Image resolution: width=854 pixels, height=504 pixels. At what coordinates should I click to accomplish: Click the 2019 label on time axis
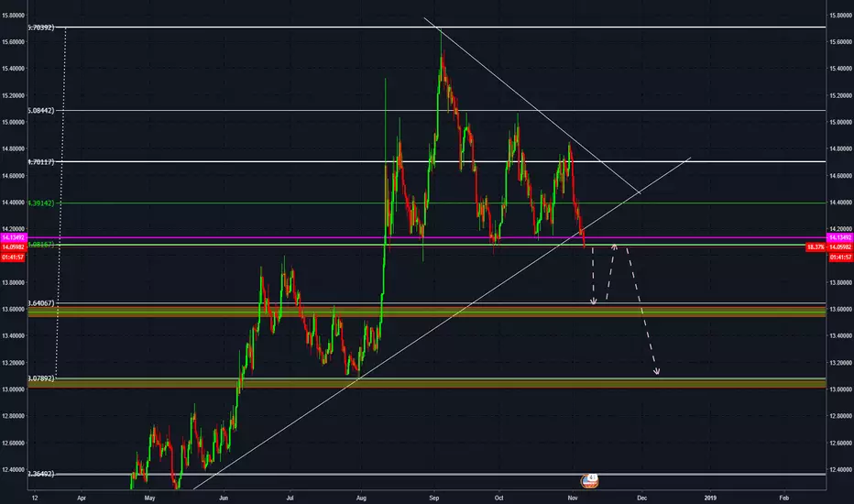(710, 498)
